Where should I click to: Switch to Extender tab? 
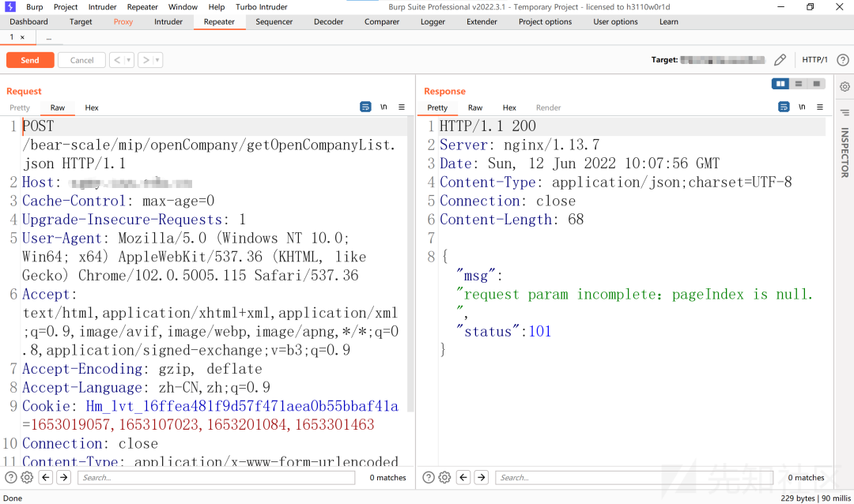coord(482,22)
